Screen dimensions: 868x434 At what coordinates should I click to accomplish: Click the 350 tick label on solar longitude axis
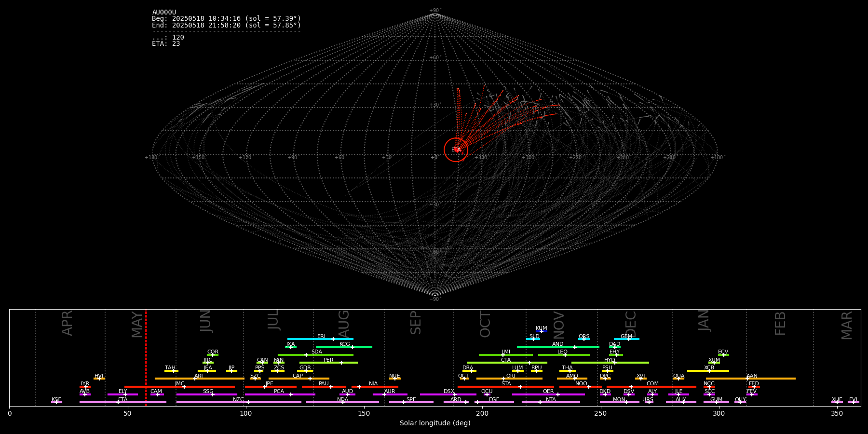coord(837,413)
